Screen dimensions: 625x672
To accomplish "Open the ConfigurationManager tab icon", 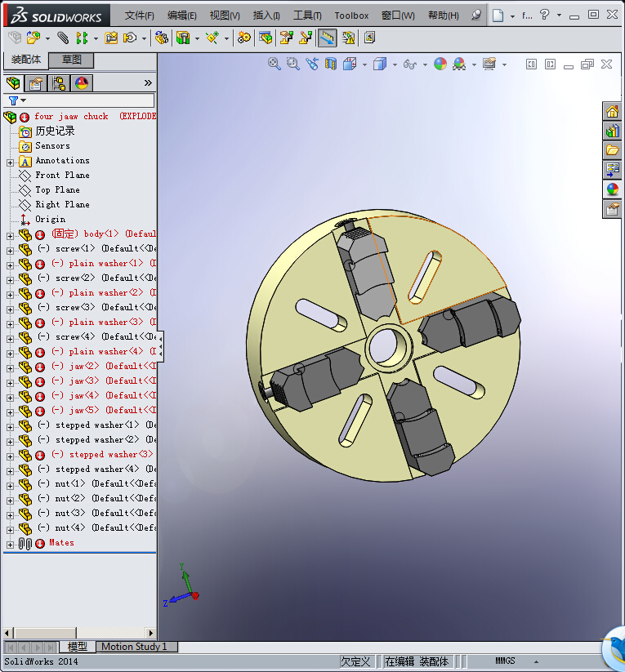I will 59,83.
